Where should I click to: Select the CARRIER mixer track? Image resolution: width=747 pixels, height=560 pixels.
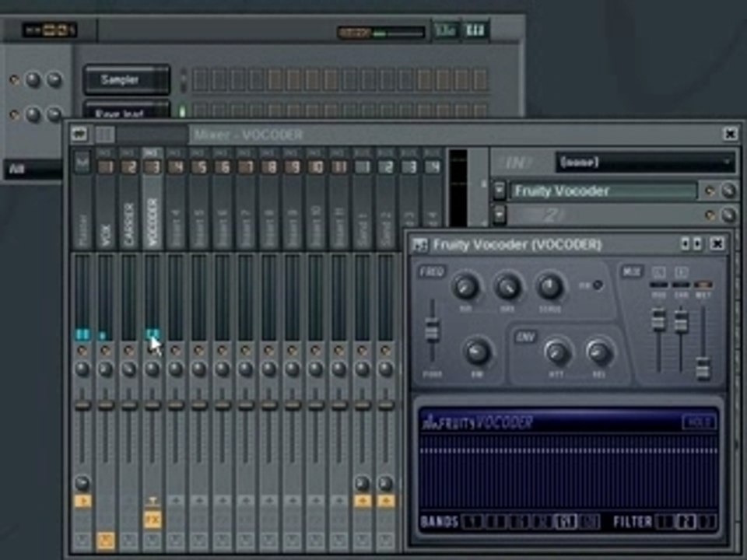128,200
